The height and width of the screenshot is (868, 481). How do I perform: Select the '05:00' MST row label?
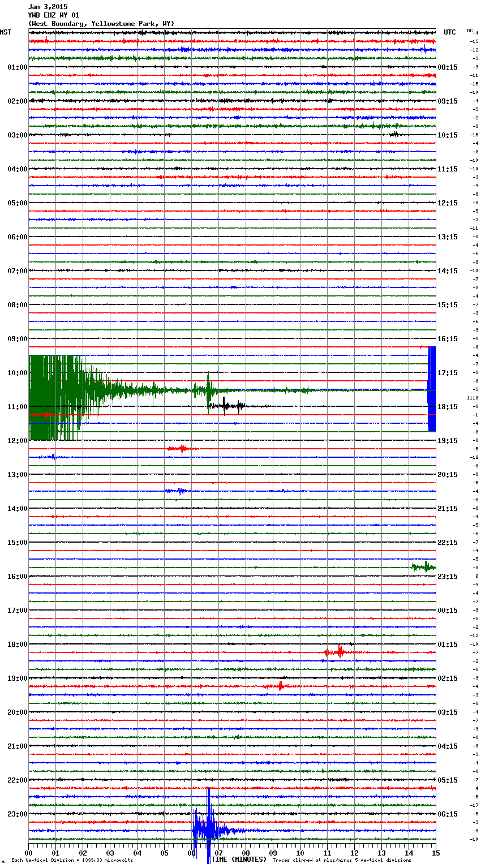coord(18,203)
